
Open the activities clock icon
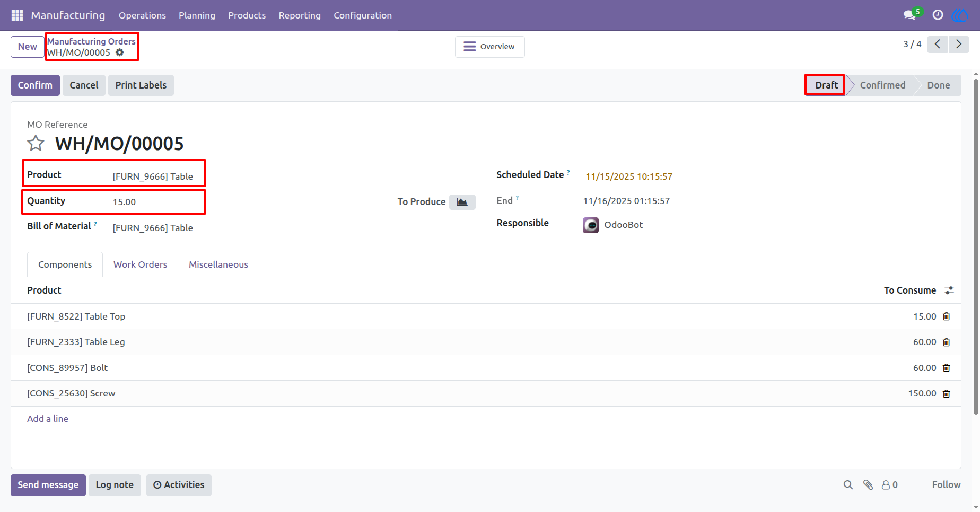coord(938,15)
